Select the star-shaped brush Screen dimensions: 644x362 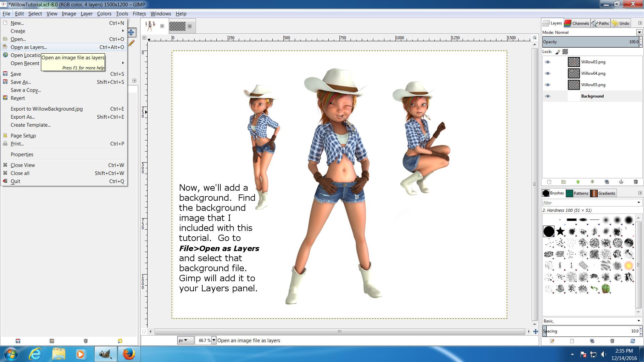pos(560,231)
